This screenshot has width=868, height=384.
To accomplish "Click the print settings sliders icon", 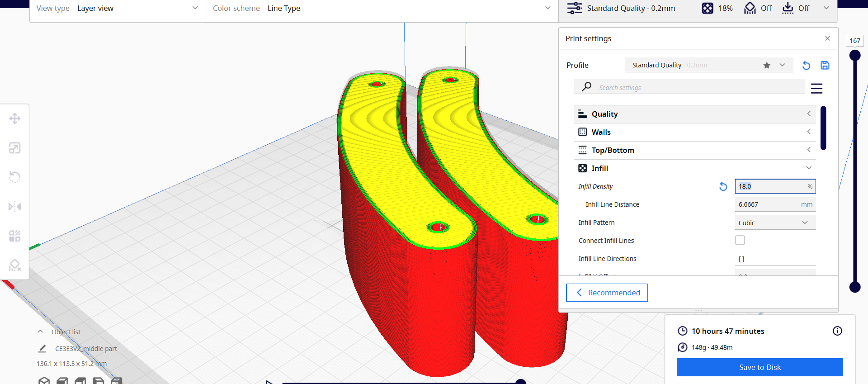I will pyautogui.click(x=575, y=8).
